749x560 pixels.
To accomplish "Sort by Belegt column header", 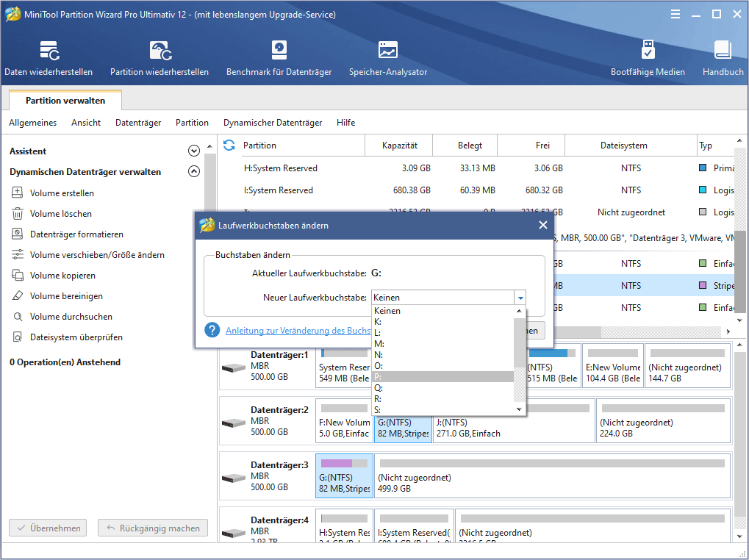I will (465, 145).
